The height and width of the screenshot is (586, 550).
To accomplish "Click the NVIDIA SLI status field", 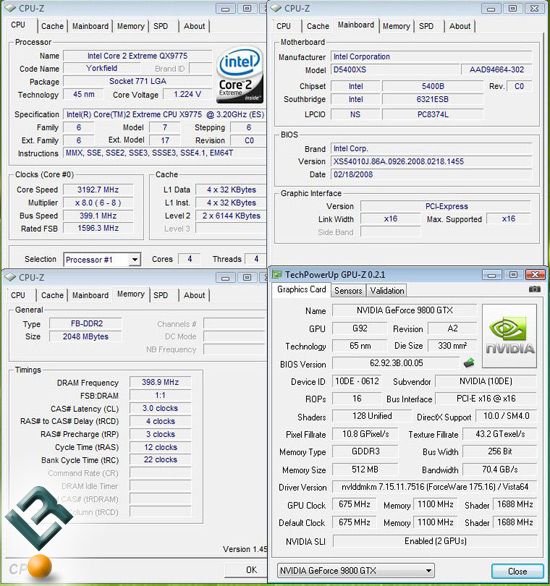I will point(435,541).
